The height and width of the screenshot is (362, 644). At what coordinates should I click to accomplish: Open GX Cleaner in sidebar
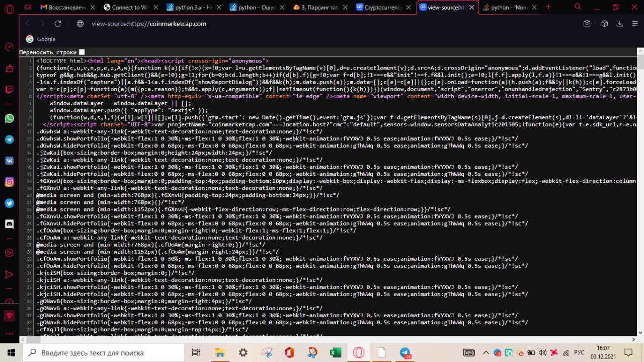[x=9, y=68]
